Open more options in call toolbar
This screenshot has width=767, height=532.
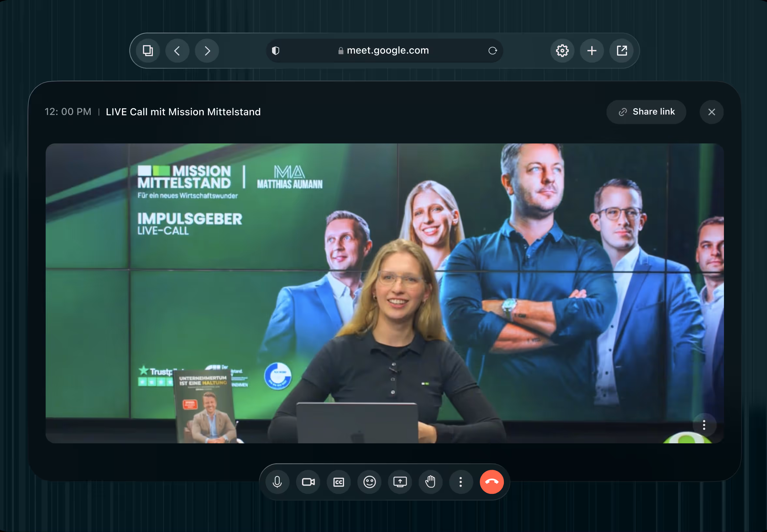click(461, 482)
